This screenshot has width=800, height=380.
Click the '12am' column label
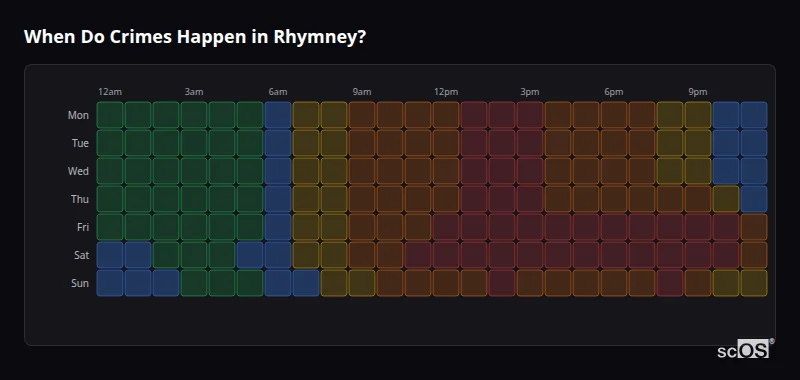110,92
